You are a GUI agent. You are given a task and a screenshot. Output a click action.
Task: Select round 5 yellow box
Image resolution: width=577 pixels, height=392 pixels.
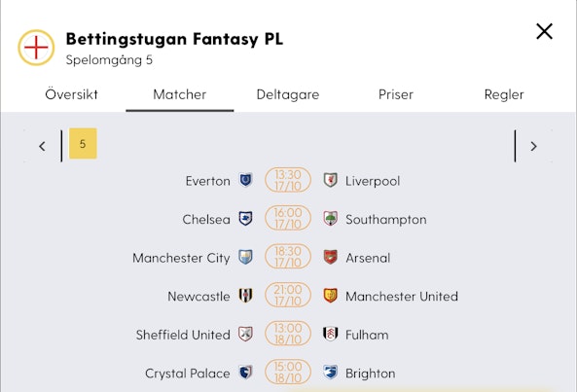coord(83,143)
